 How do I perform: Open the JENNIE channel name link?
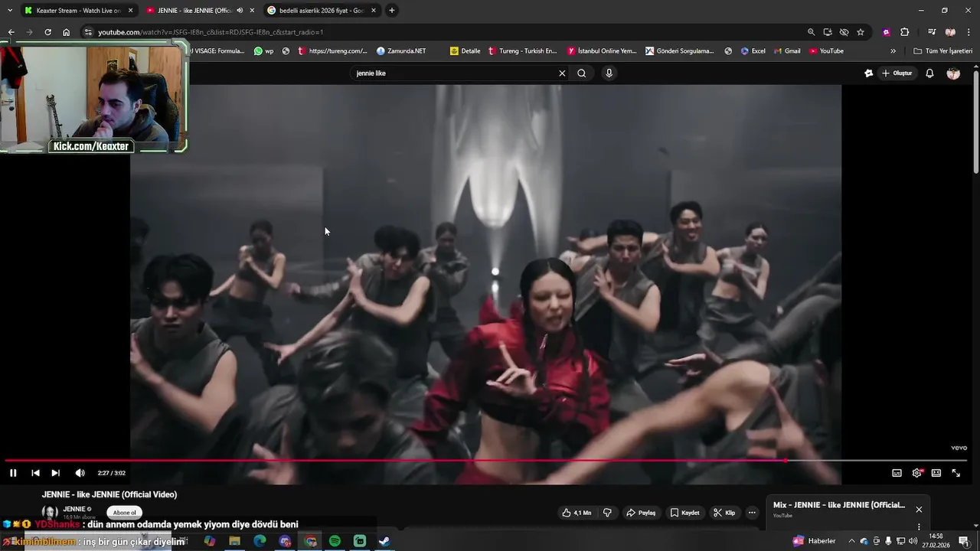click(x=74, y=509)
